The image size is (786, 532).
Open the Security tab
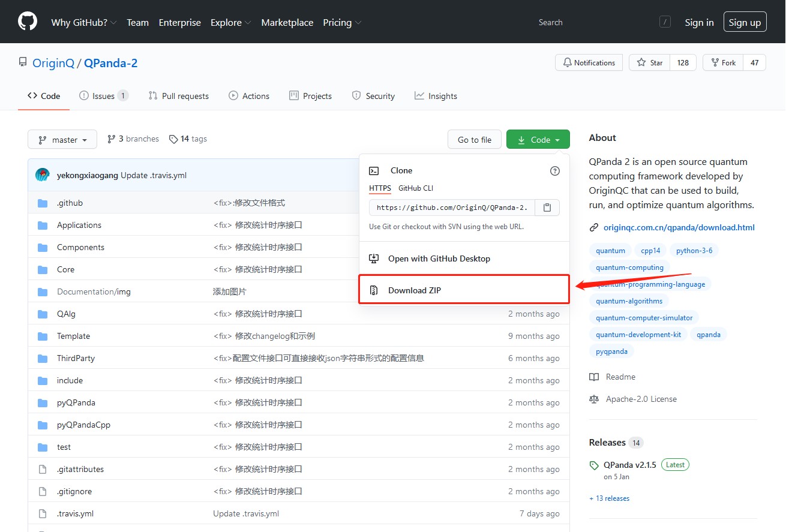click(x=373, y=96)
